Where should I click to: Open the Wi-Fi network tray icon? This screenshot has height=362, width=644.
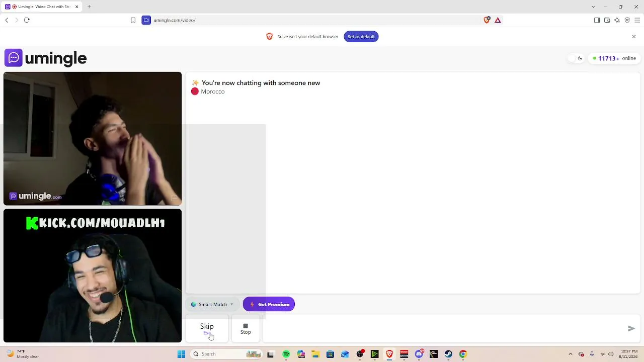point(603,354)
